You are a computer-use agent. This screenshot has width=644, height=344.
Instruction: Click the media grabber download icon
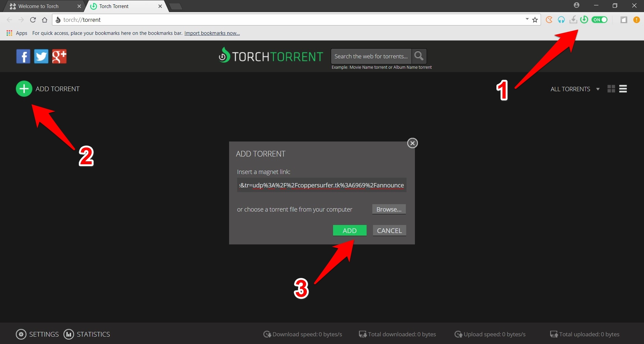coord(573,20)
